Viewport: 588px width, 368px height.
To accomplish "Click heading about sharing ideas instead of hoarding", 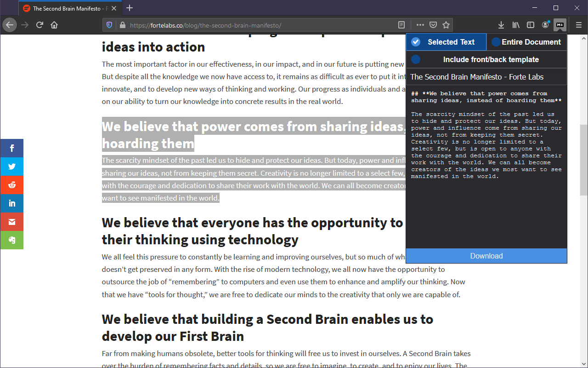I will pos(254,134).
